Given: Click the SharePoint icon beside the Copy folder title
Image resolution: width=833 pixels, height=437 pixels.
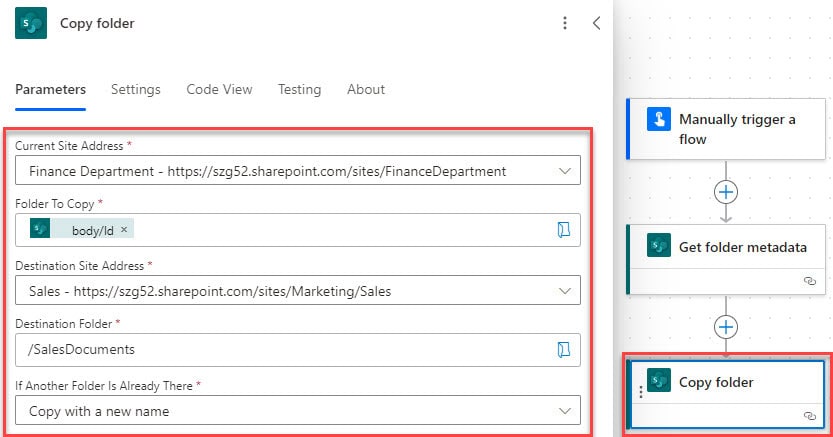Looking at the screenshot, I should click(31, 23).
